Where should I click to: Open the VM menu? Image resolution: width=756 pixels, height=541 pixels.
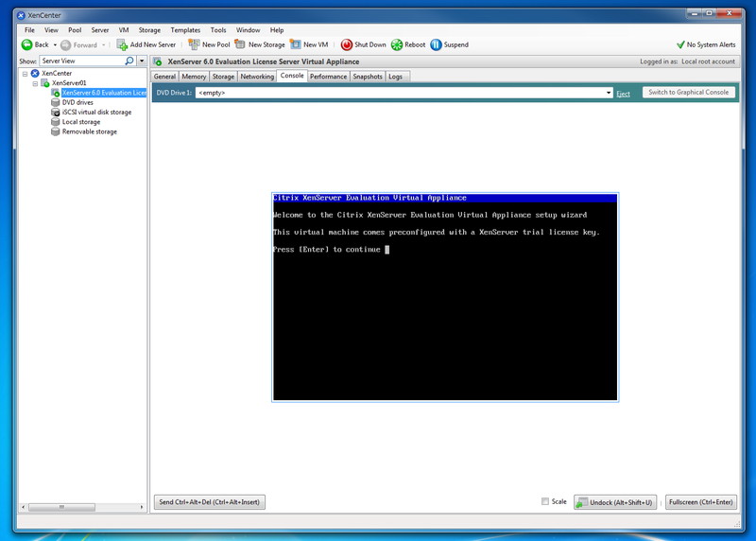click(x=124, y=30)
